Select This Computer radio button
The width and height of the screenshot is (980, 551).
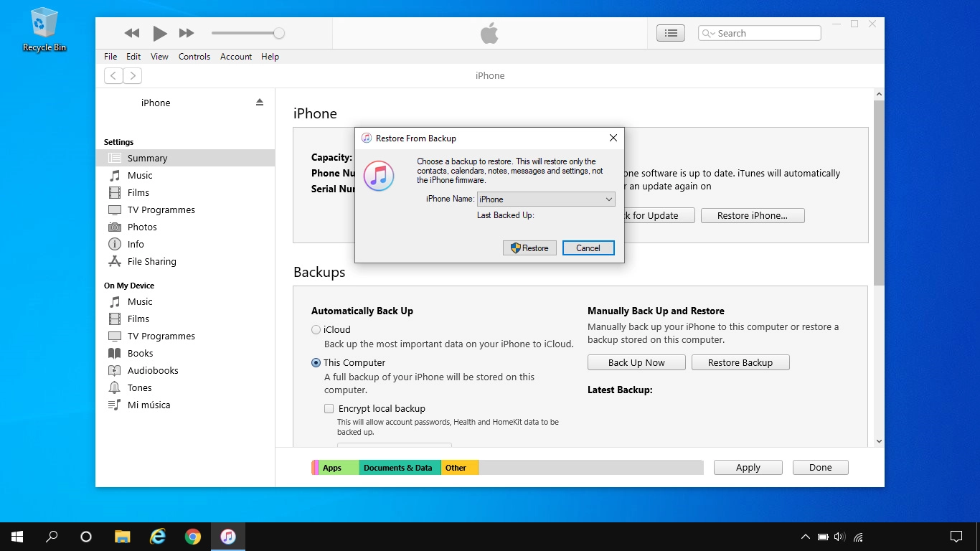click(316, 363)
